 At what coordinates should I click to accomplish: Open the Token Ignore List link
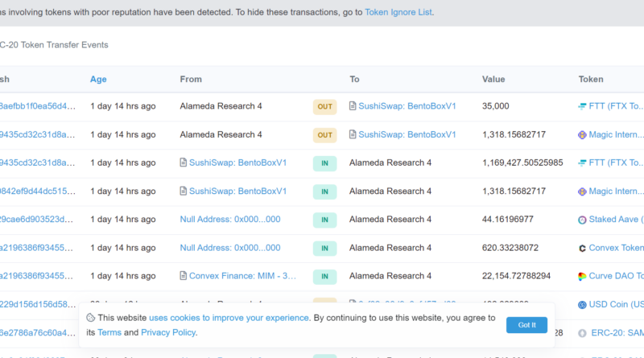398,13
